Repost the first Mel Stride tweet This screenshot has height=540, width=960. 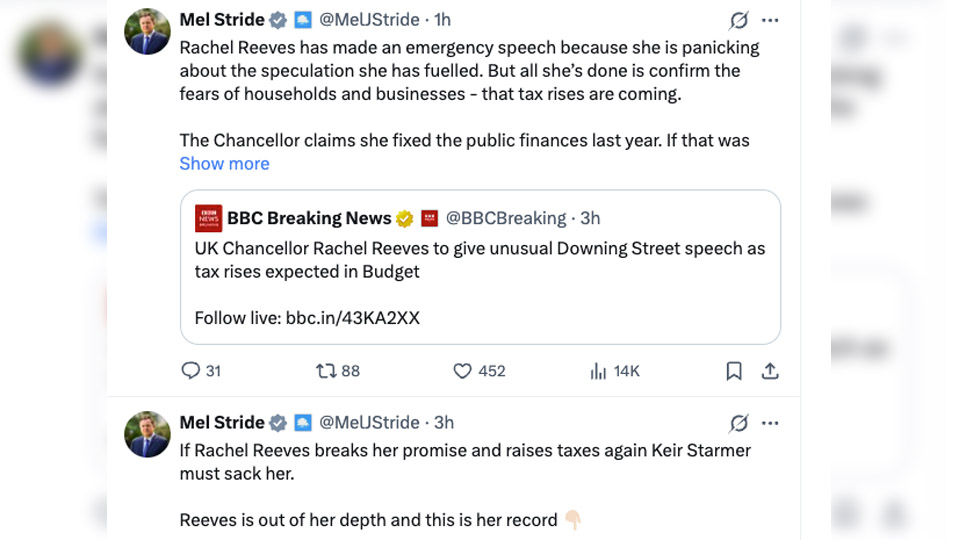(x=326, y=371)
